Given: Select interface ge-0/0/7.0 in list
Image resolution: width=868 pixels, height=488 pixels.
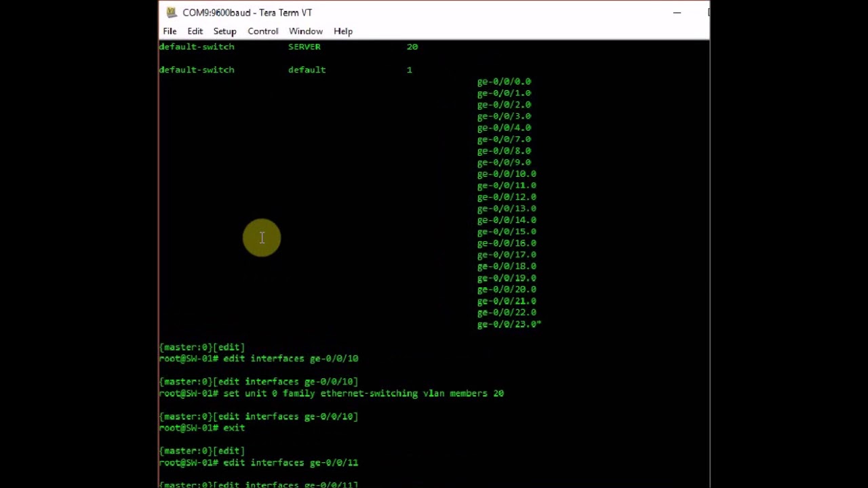Looking at the screenshot, I should (x=504, y=139).
